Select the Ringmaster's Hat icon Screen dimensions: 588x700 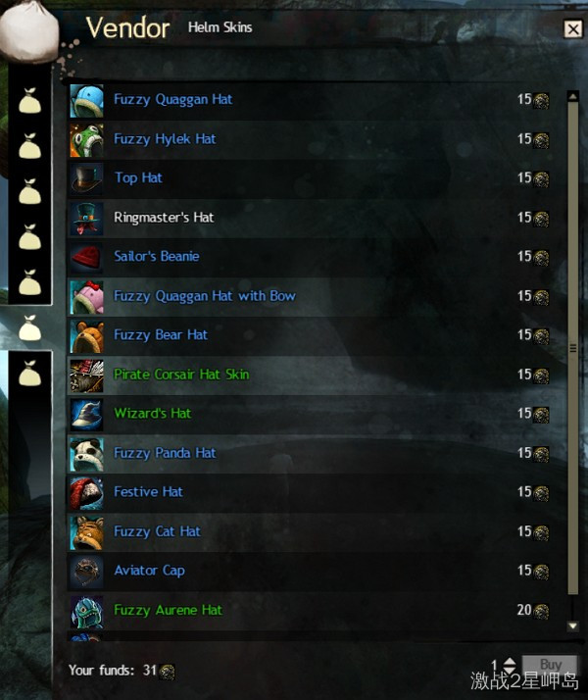[86, 219]
